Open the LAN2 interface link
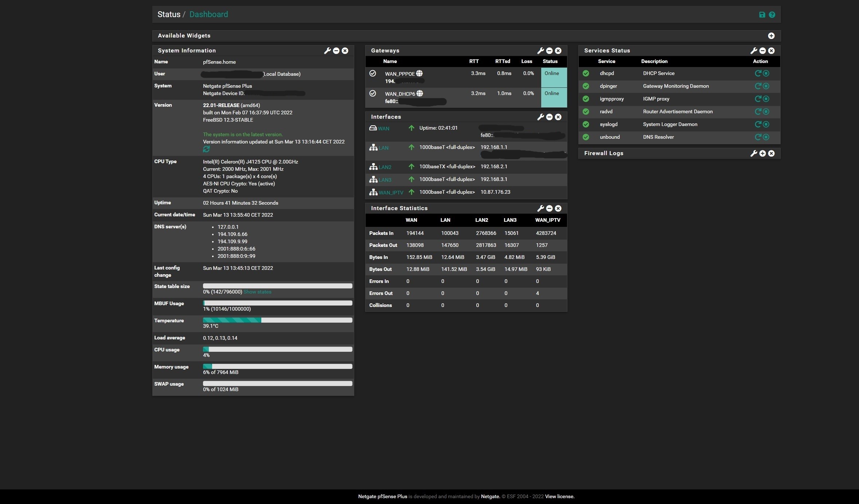859x504 pixels. (385, 167)
